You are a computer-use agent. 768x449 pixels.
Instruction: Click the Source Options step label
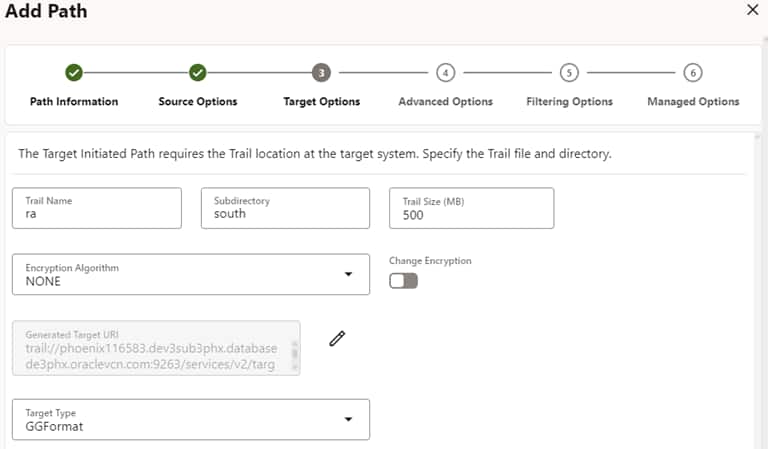click(198, 101)
